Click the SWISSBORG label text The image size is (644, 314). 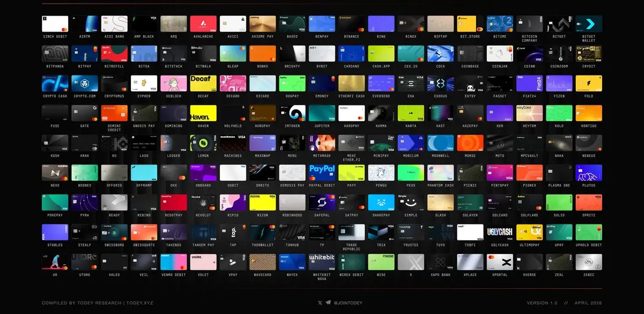[114, 245]
